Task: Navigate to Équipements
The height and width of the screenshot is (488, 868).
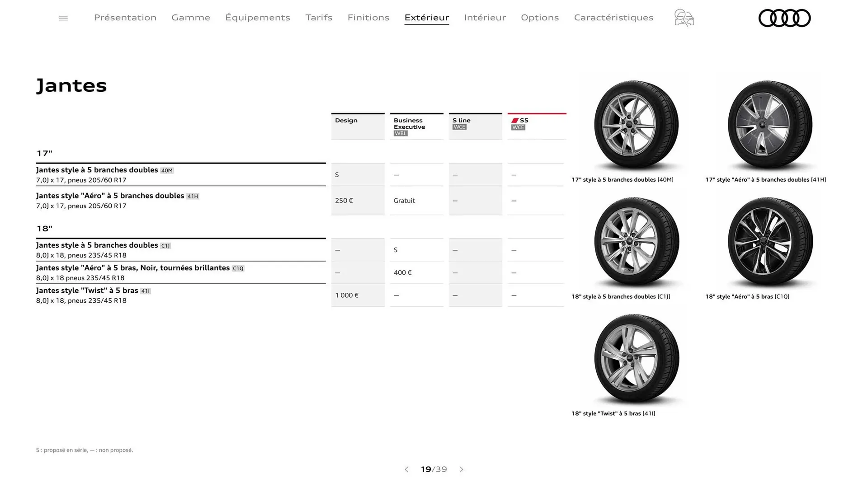Action: (258, 18)
